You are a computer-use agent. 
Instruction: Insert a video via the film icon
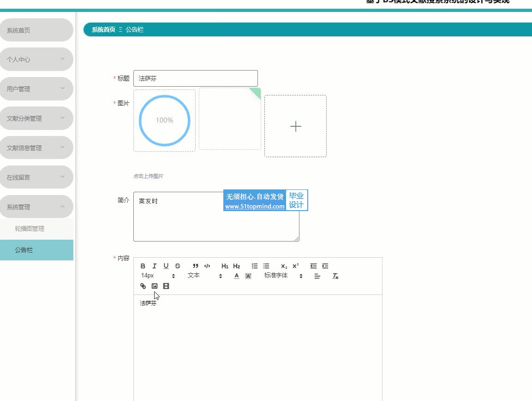(166, 286)
